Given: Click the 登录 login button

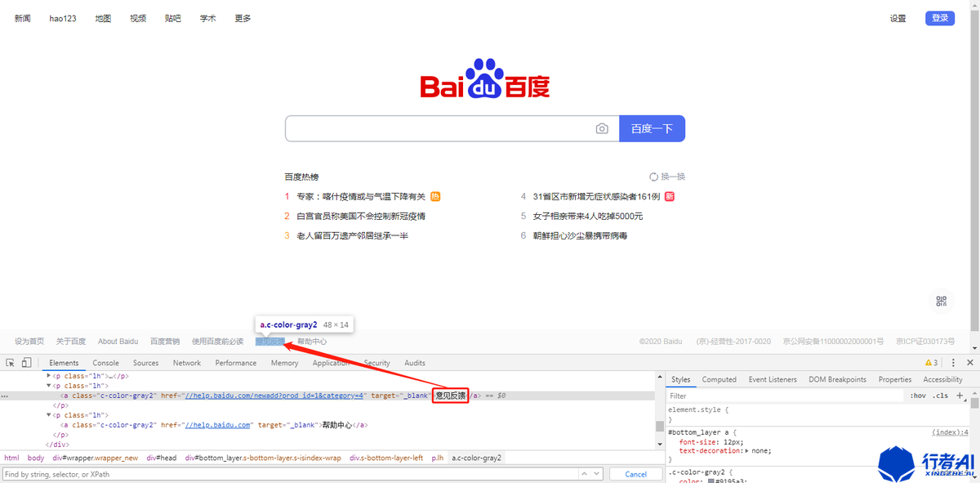Looking at the screenshot, I should pyautogui.click(x=940, y=18).
